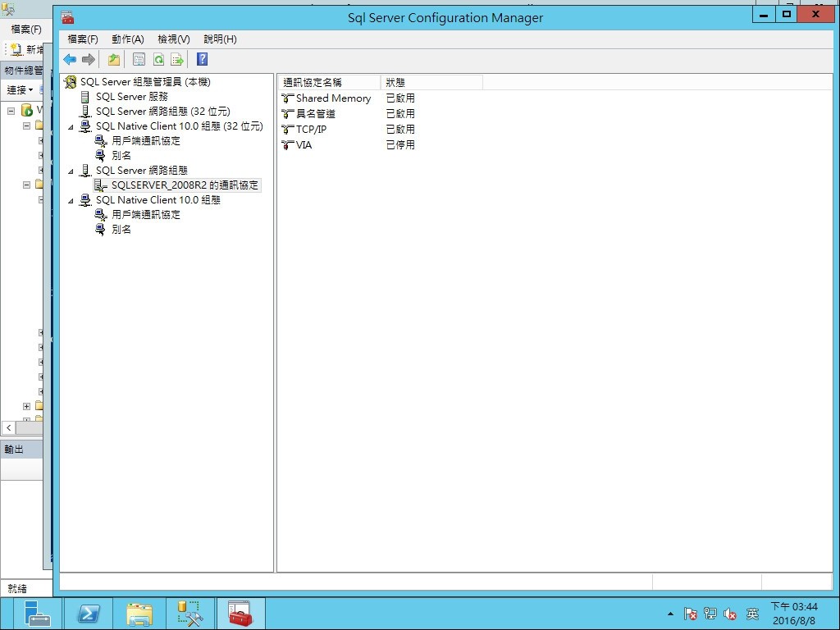The height and width of the screenshot is (630, 840).
Task: Sort by 通訊協定名稱 column header
Action: point(330,83)
